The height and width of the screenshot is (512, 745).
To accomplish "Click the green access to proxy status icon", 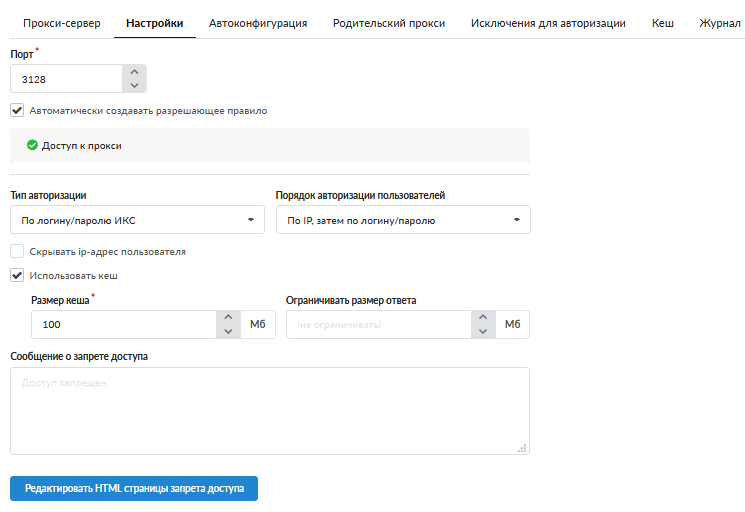I will pyautogui.click(x=33, y=145).
